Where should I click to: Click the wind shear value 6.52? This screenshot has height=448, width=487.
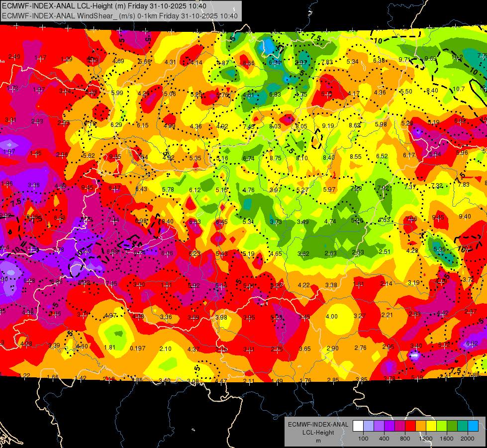[382, 156]
